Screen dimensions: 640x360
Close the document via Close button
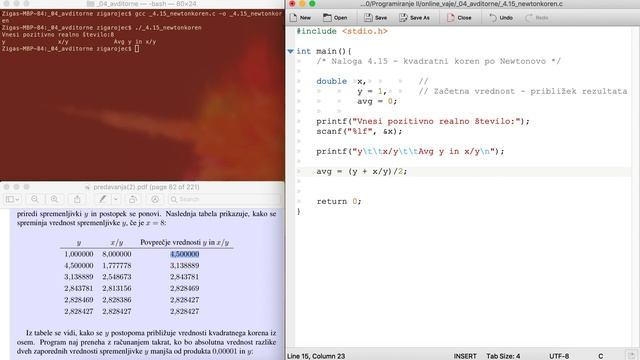(459, 18)
